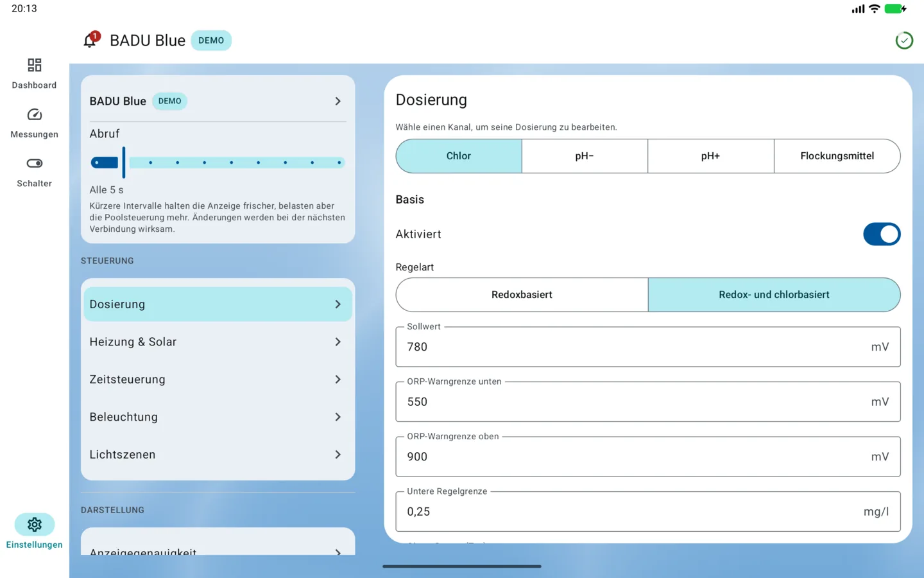Open Heizung & Solar settings
The image size is (924, 578).
point(218,342)
